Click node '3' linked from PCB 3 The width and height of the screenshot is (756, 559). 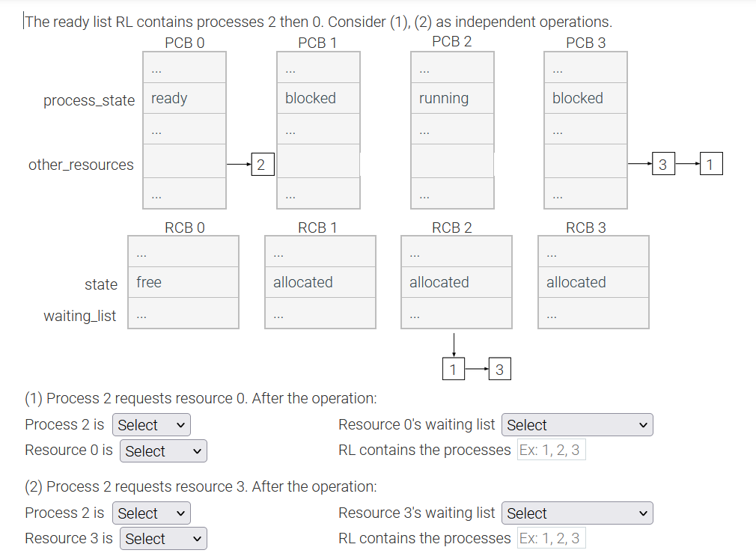(x=663, y=163)
